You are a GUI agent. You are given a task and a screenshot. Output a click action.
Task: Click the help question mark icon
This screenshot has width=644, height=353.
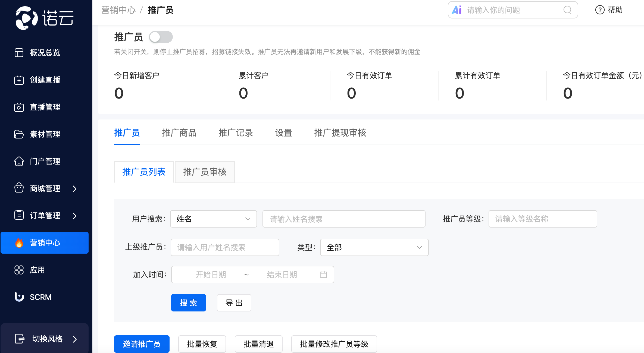(600, 10)
